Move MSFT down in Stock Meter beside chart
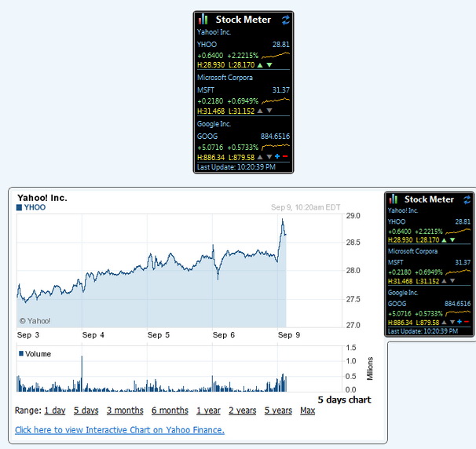 point(452,281)
